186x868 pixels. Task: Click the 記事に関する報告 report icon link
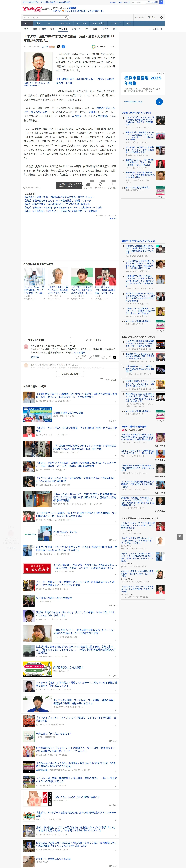point(31,188)
